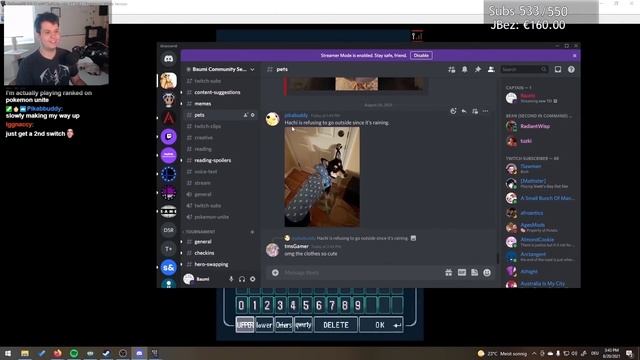Viewport: 640px width, 360px height.
Task: Click tmsGamer username in chat
Action: click(296, 247)
